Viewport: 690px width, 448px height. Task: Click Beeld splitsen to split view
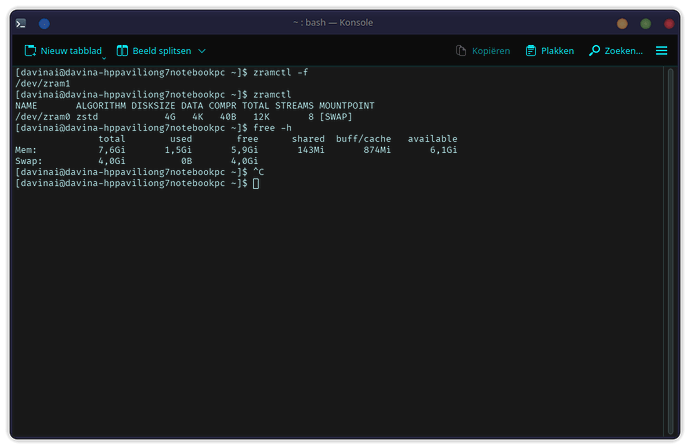coord(154,51)
